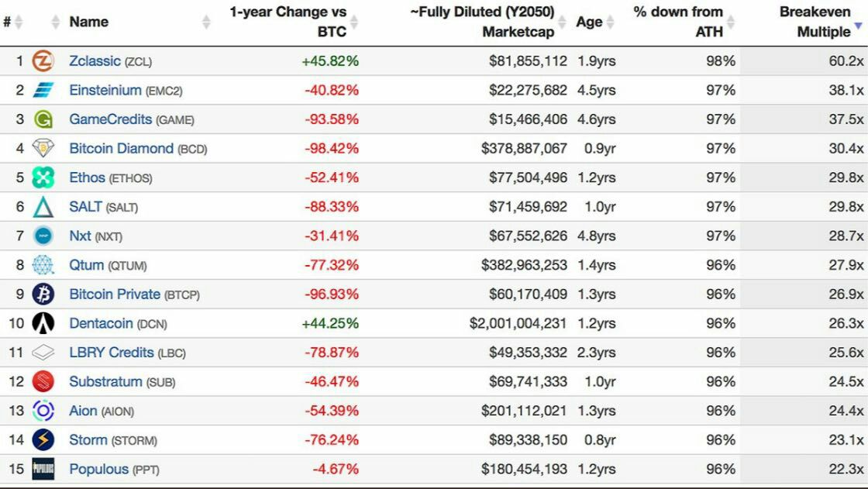Sort by 1-year Change vs BTC

click(288, 22)
